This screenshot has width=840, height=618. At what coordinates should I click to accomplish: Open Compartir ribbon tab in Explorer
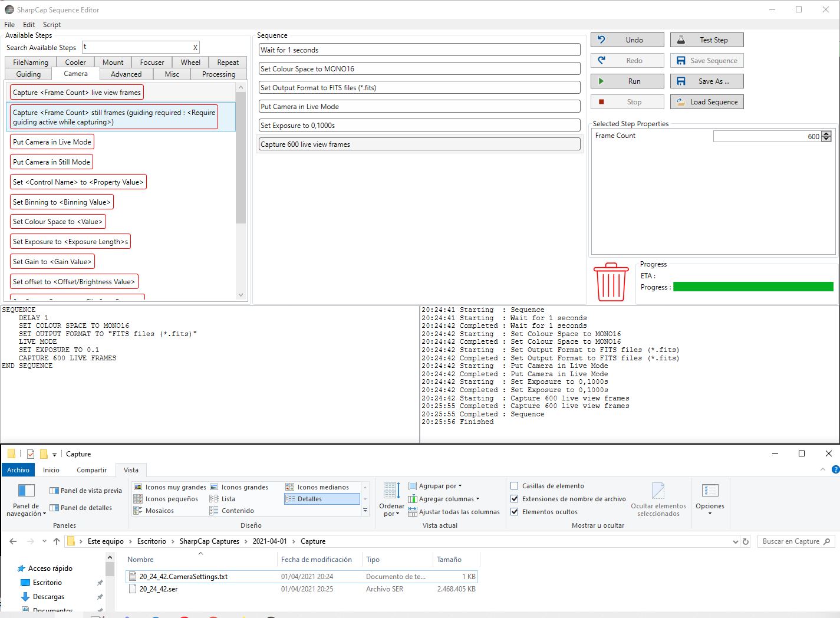91,470
